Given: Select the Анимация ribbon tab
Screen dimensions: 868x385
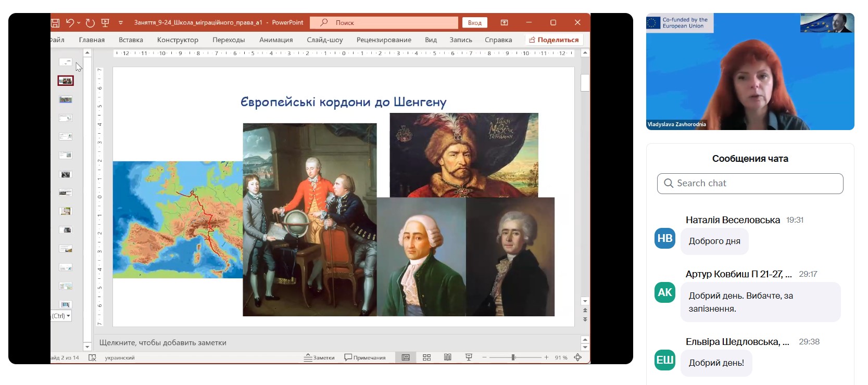Looking at the screenshot, I should pos(276,40).
